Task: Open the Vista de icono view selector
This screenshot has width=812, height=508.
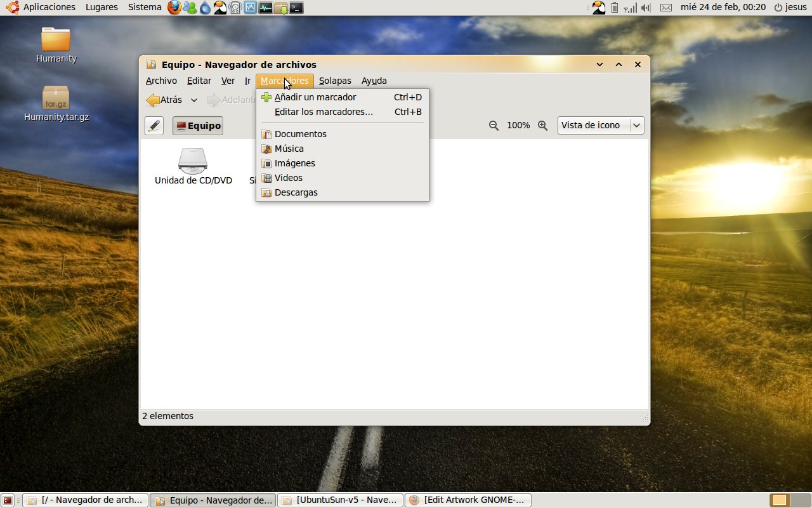Action: click(601, 126)
